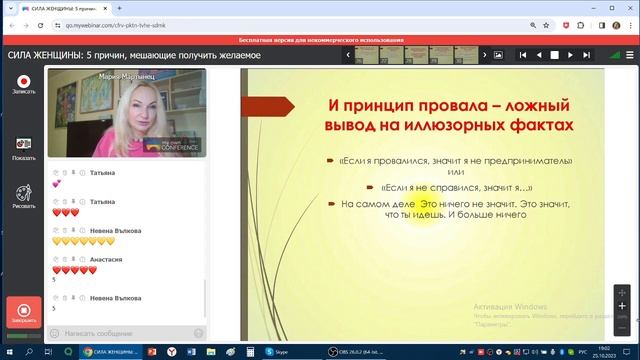Click the fit-to-screen move icon on slide

(x=622, y=293)
